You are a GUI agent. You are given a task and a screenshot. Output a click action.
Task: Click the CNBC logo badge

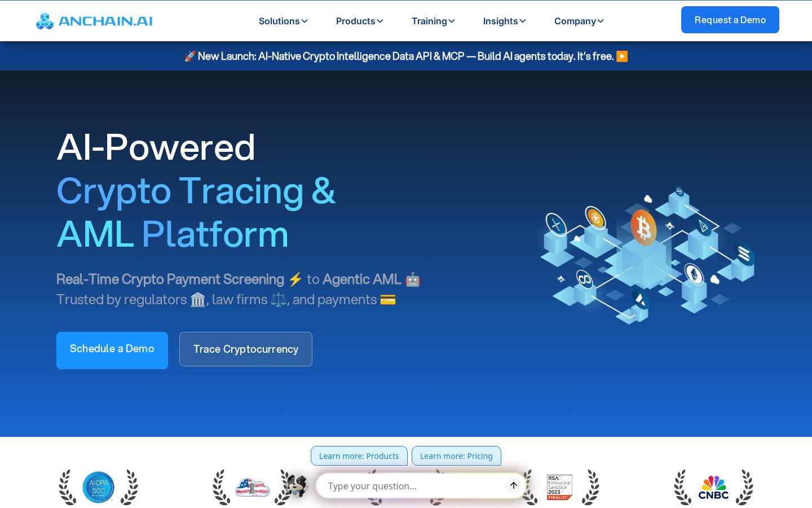(713, 488)
